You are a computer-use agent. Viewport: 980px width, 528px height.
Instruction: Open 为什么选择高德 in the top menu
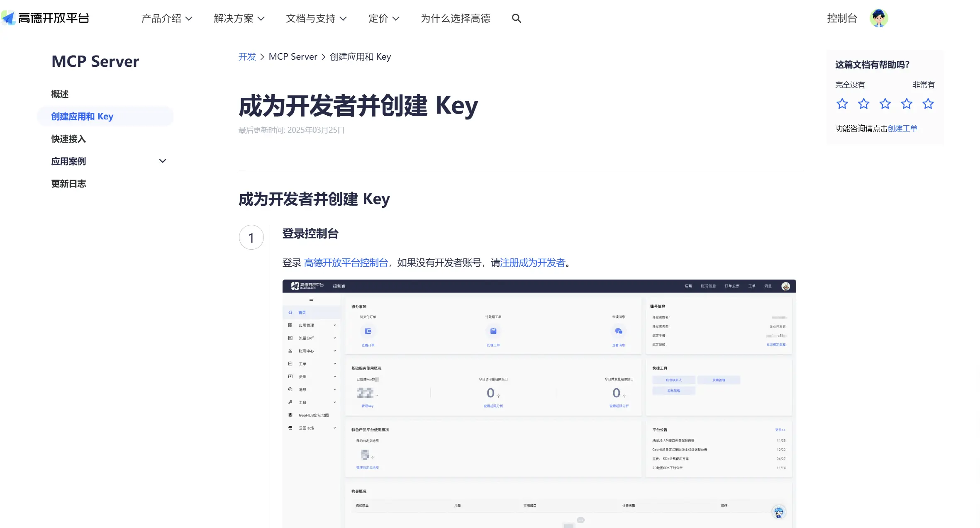point(456,18)
